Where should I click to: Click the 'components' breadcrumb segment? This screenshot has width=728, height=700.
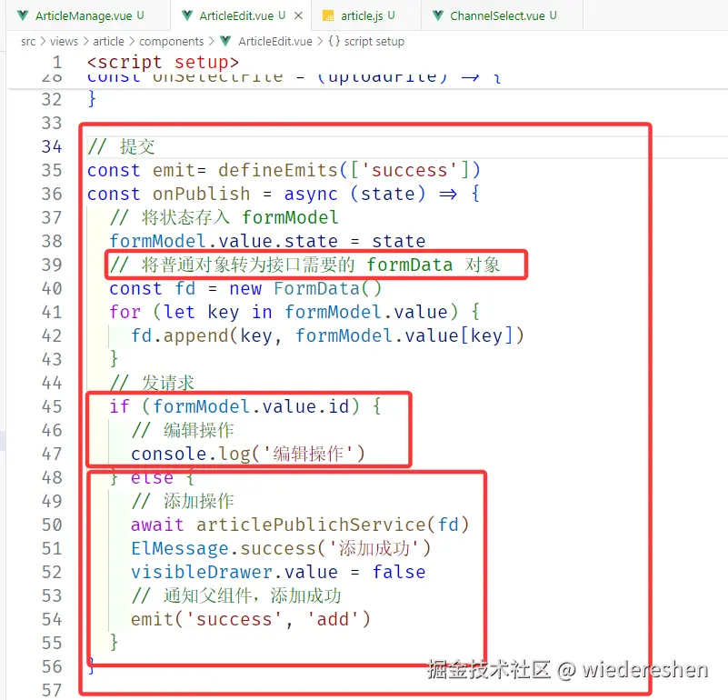point(172,41)
